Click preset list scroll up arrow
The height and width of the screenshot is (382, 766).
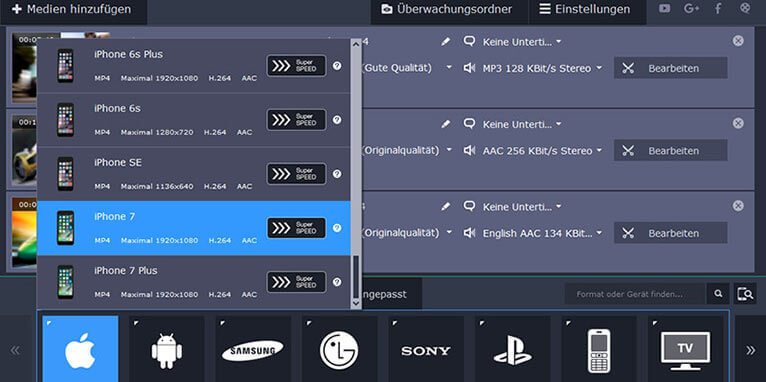[x=356, y=44]
